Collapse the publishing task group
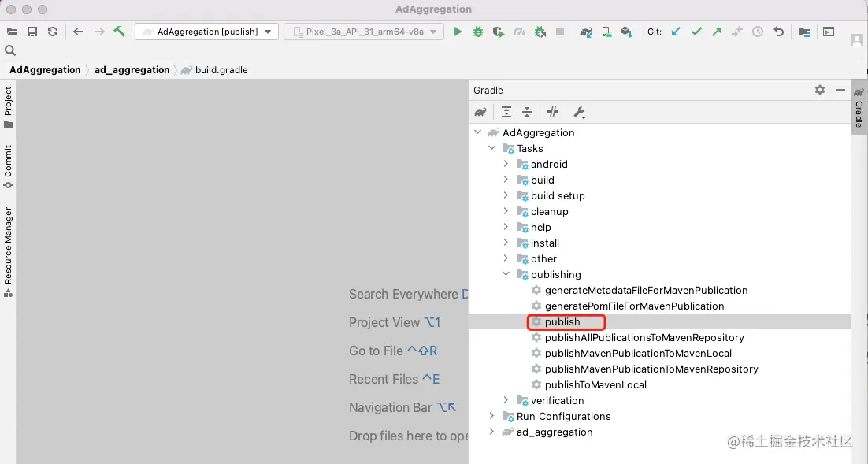The width and height of the screenshot is (868, 464). tap(506, 274)
